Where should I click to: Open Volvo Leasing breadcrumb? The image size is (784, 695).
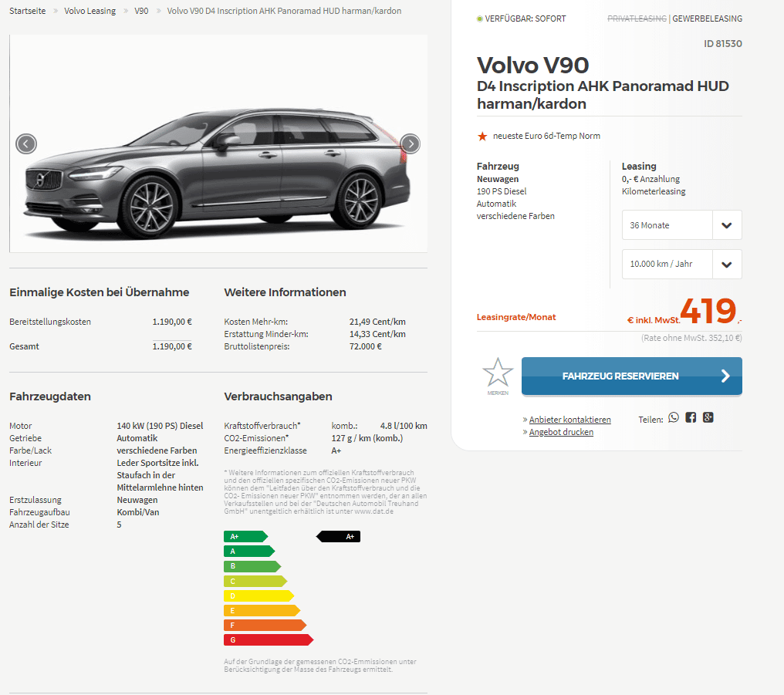pos(90,11)
